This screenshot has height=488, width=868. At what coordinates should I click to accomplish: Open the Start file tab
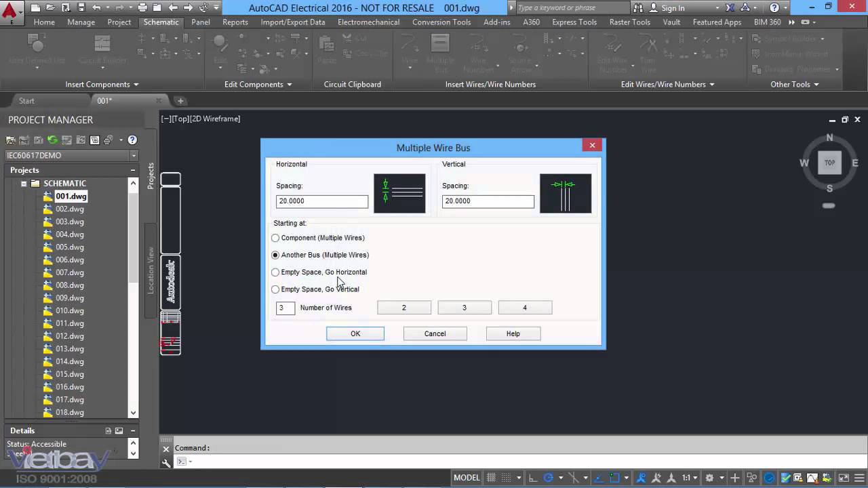click(26, 101)
